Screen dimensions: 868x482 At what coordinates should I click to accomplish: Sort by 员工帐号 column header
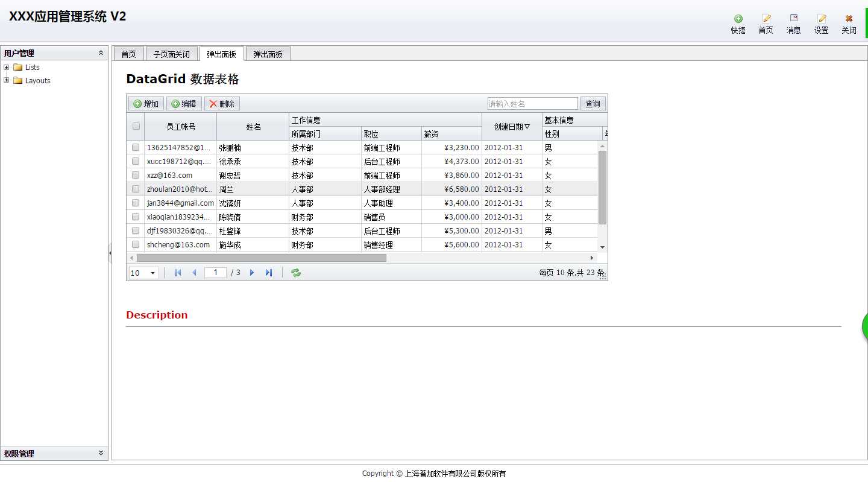click(181, 127)
